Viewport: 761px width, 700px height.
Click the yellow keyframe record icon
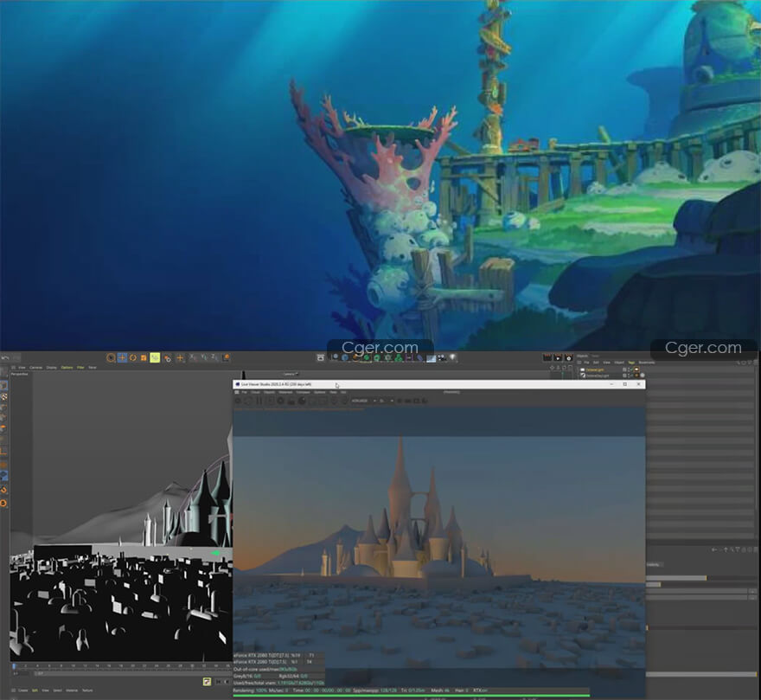pos(207,682)
